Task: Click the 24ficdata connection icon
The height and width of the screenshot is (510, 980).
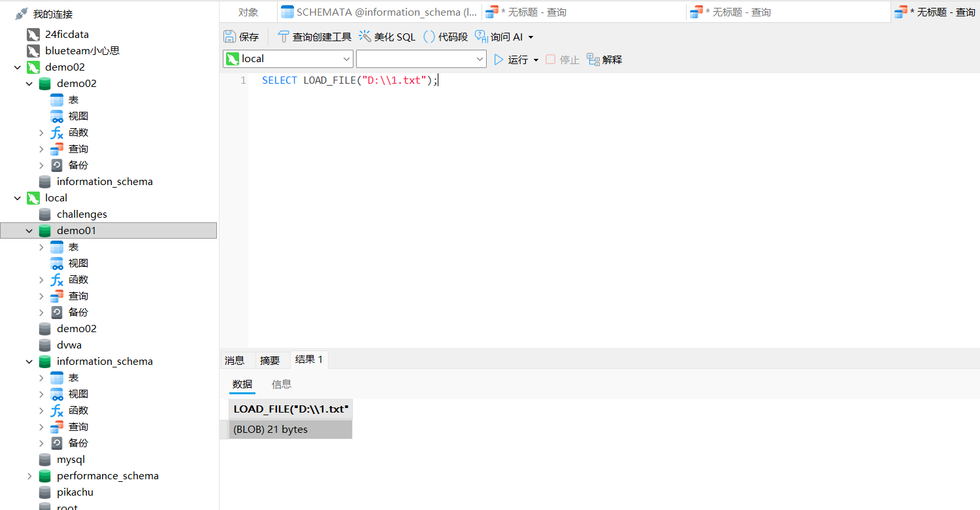Action: [x=33, y=34]
